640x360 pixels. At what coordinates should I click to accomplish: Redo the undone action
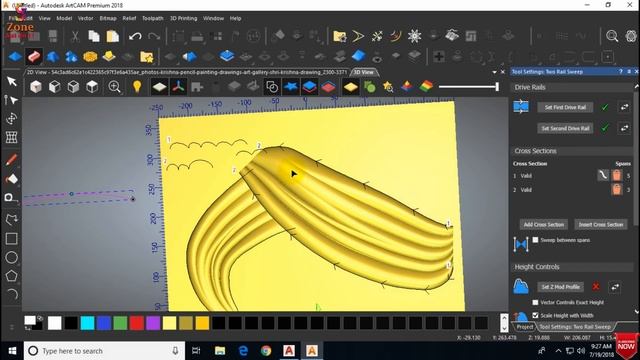click(153, 36)
